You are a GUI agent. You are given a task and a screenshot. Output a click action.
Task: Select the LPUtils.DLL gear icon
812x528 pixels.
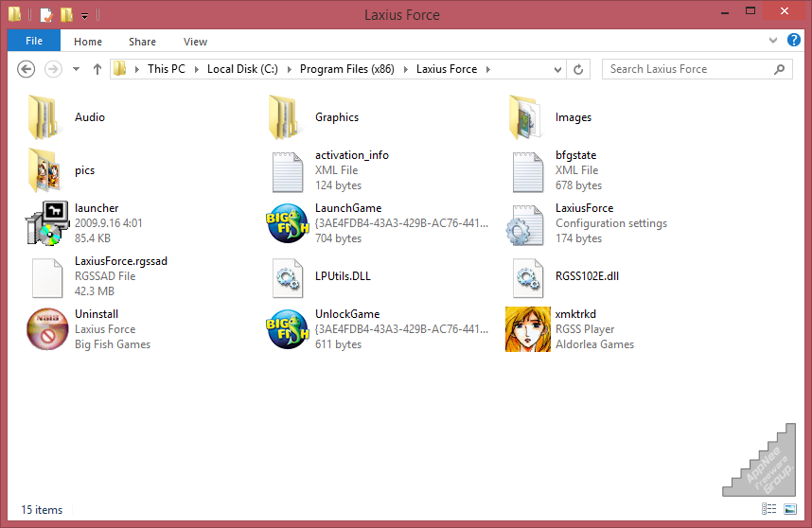point(288,278)
